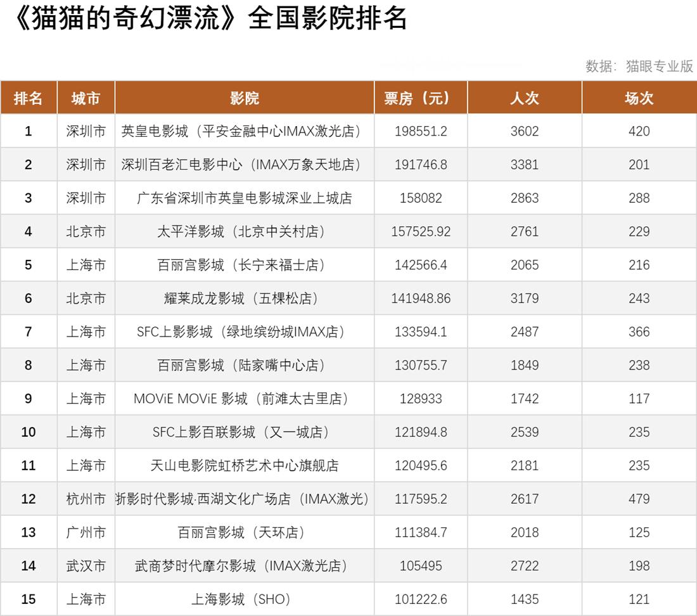The image size is (697, 616).
Task: Click 武汉市 in the city column
Action: [x=86, y=566]
